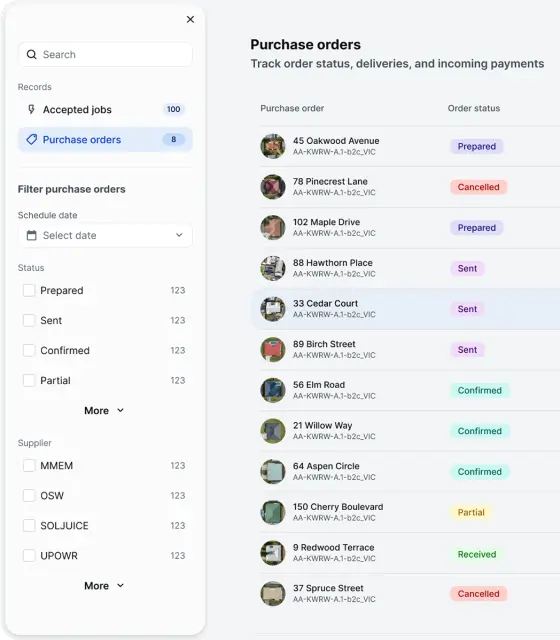Select the 37 Spruce Street order name
This screenshot has height=640, width=560.
tap(328, 588)
